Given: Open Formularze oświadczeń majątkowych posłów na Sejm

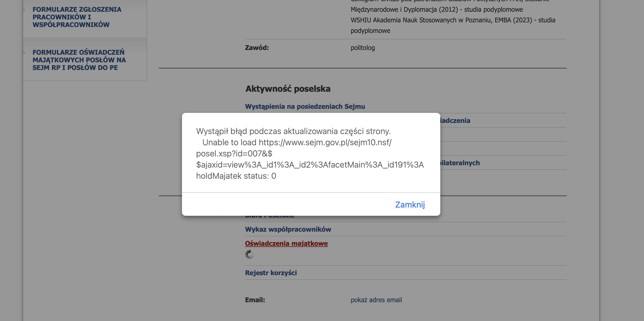Looking at the screenshot, I should coord(79,60).
